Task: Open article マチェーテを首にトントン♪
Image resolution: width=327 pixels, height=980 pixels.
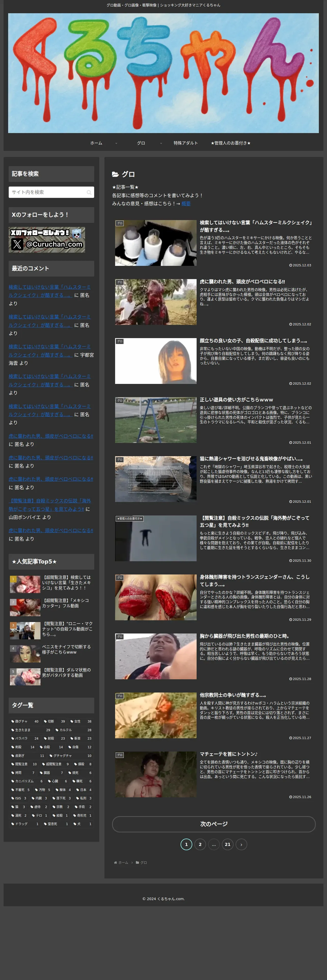Action: 229,754
